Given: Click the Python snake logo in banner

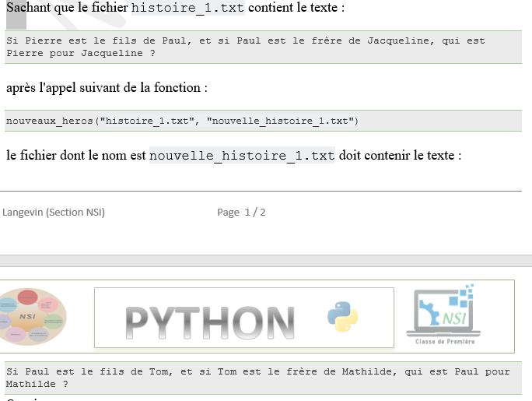Looking at the screenshot, I should 342,318.
